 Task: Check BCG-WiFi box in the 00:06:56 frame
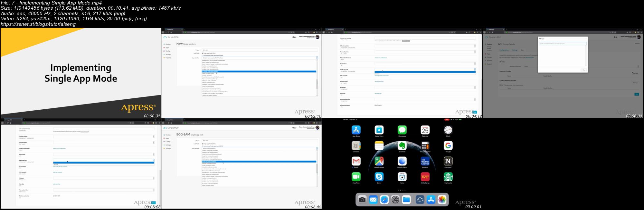[54, 196]
